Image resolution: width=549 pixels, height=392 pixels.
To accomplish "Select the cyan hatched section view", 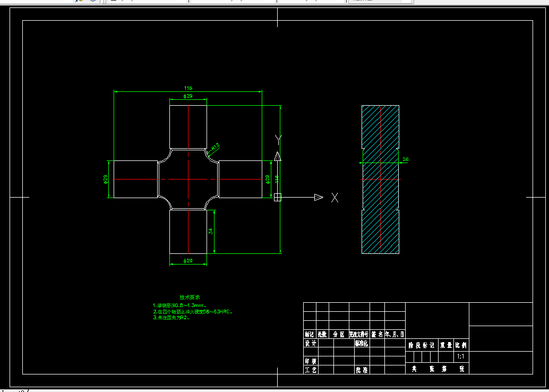I will pos(380,180).
